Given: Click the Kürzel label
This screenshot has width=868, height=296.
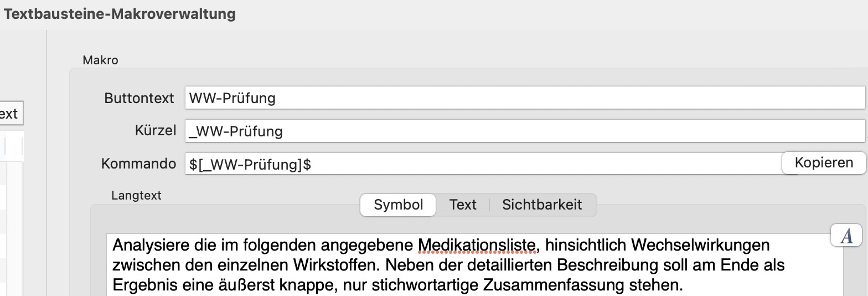Looking at the screenshot, I should tap(156, 131).
